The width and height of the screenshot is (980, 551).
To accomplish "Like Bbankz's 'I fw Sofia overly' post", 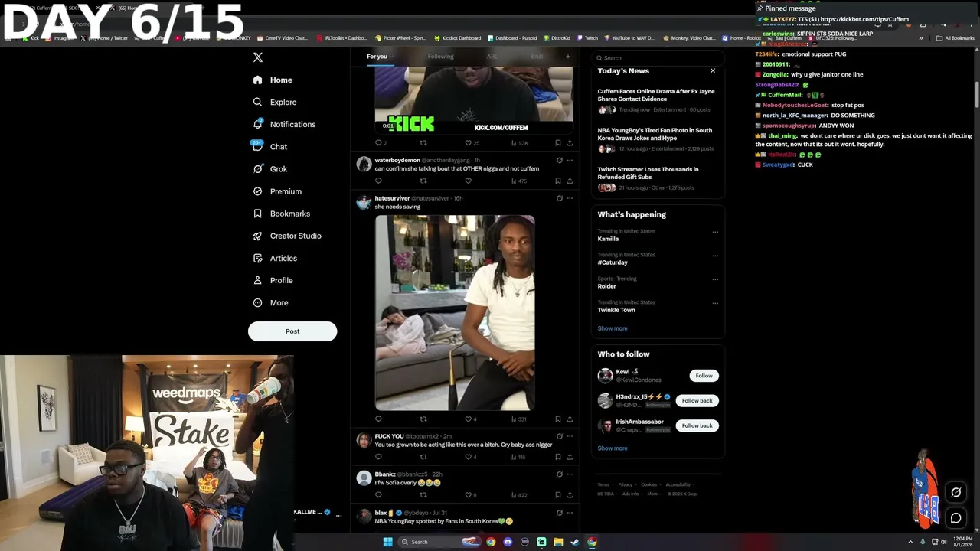I will click(468, 495).
